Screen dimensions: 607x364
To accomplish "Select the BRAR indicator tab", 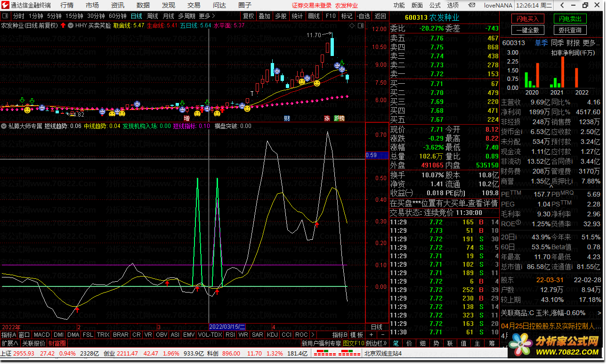I will coord(121,335).
